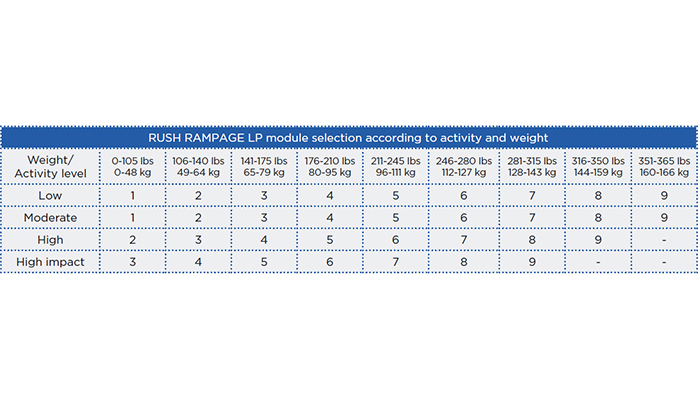Image resolution: width=700 pixels, height=400 pixels.
Task: Click the RUSH RAMPAGE LP module selection title
Action: coord(349,137)
